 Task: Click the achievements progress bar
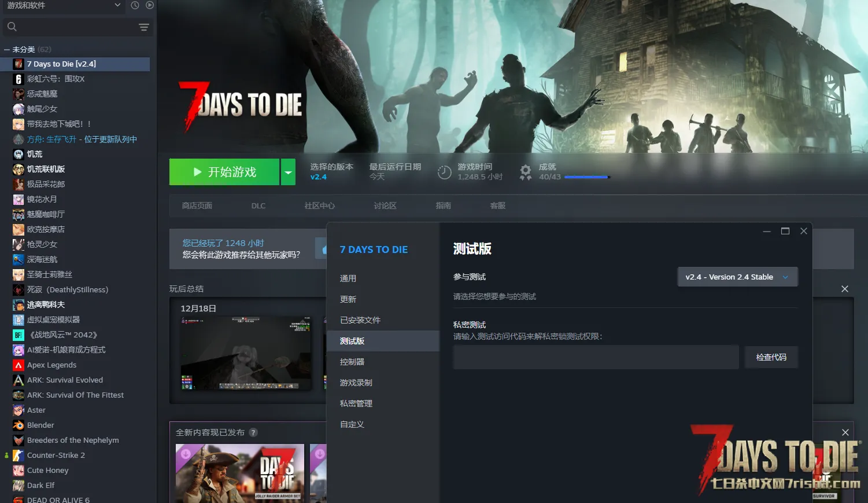(586, 177)
